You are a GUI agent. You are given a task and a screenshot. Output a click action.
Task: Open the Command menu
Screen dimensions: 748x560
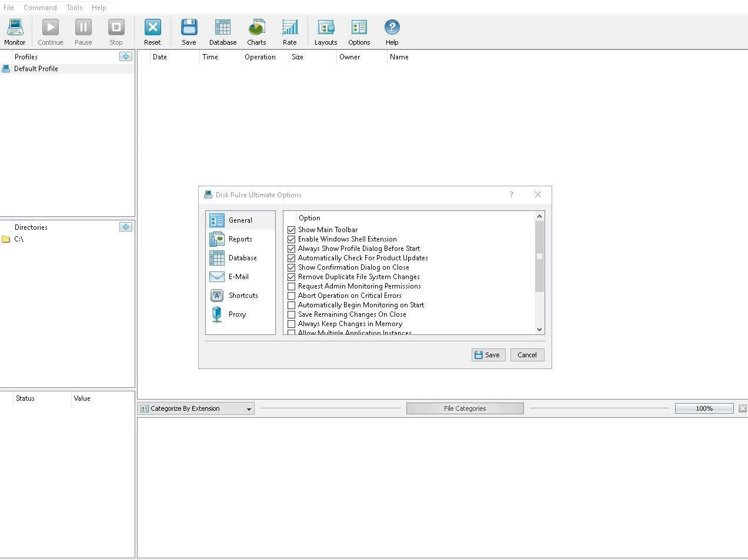tap(40, 8)
